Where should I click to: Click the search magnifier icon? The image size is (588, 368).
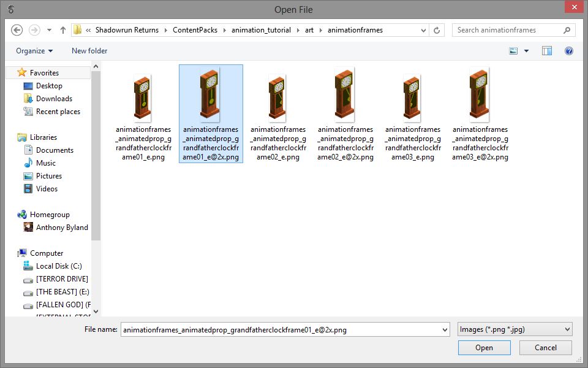[567, 30]
